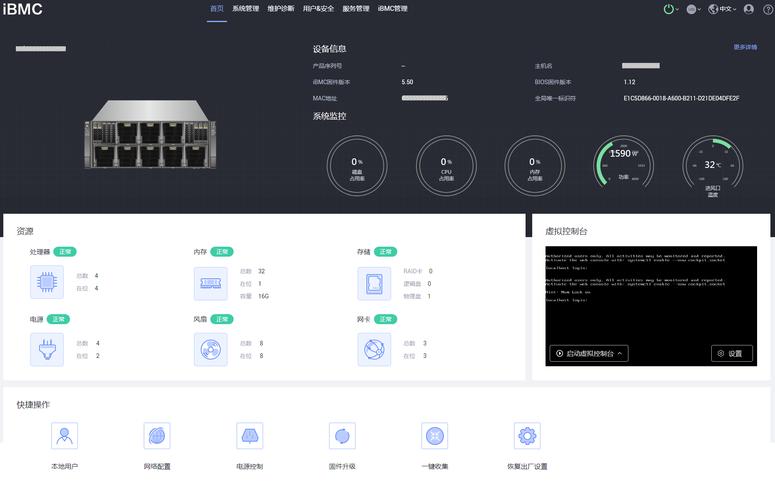The image size is (775, 500).
Task: Click the 系统监控 heading
Action: (x=329, y=116)
